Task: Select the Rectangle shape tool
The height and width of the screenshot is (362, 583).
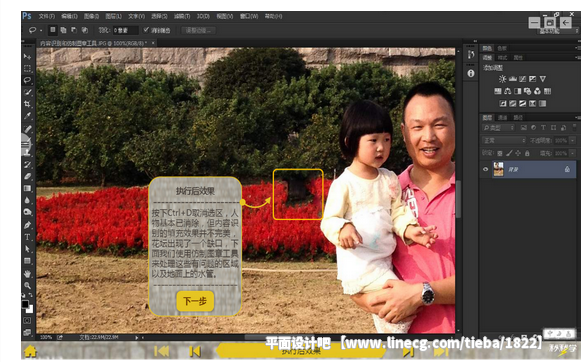Action: tap(27, 261)
